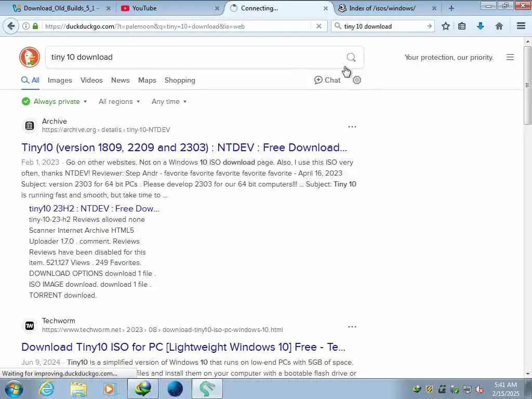Open Download Tiny10 ISO for PC result
Viewport: 532px width, 399px height.
[183, 347]
